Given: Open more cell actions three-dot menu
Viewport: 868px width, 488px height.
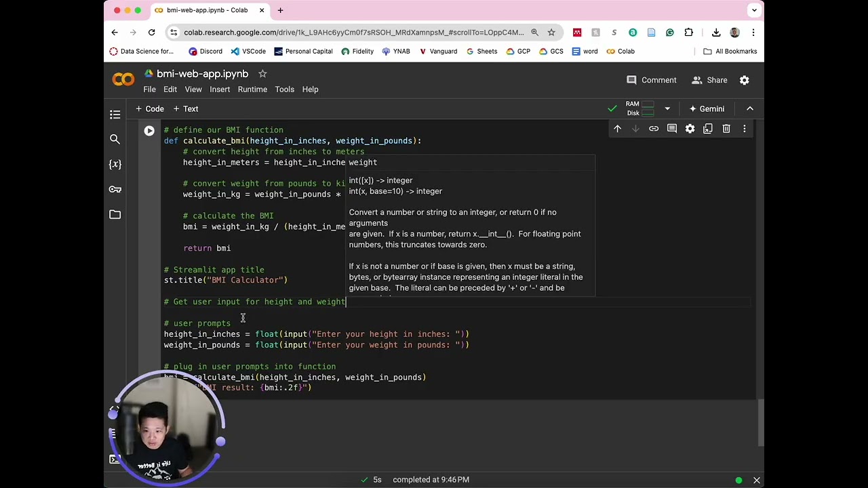Looking at the screenshot, I should 745,129.
